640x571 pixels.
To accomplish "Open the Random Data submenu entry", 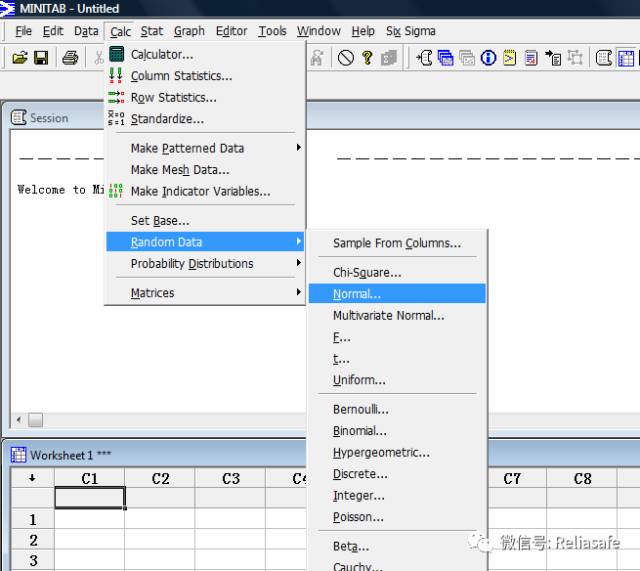I will [x=206, y=242].
